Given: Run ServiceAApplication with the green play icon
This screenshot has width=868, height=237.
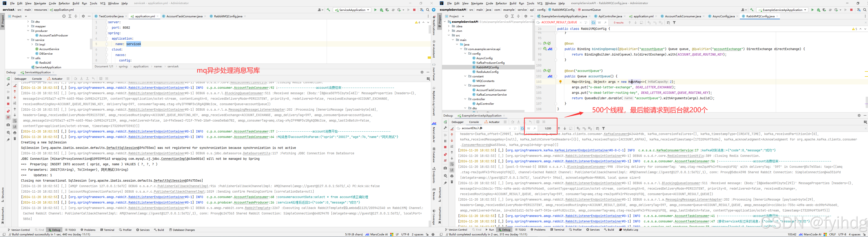Looking at the screenshot, I should 375,10.
